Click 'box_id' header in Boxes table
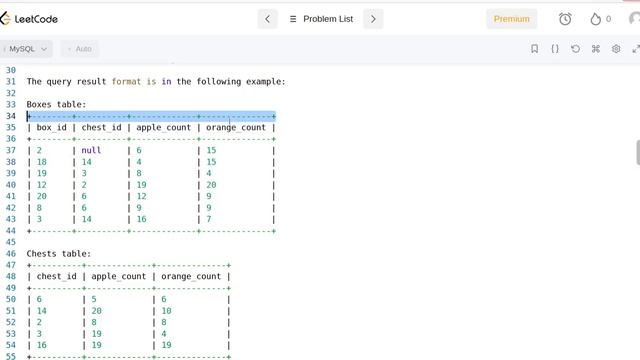This screenshot has width=640, height=360. click(51, 127)
